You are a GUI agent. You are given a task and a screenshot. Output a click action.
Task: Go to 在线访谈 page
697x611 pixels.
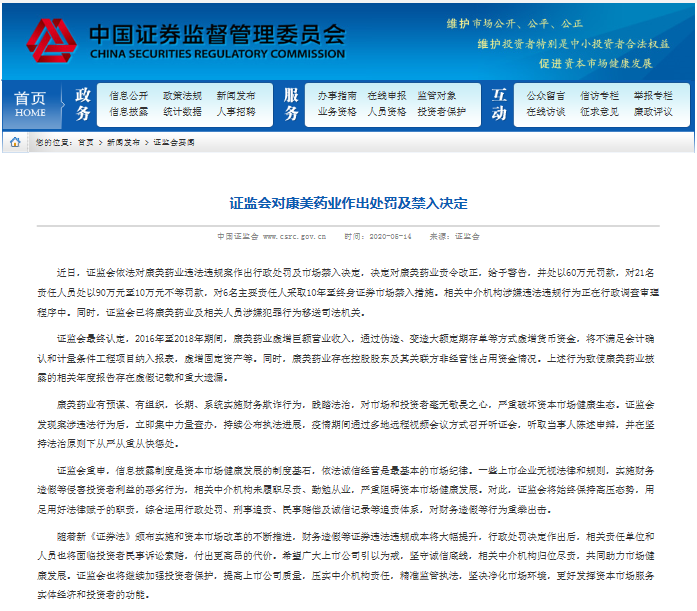[x=546, y=112]
